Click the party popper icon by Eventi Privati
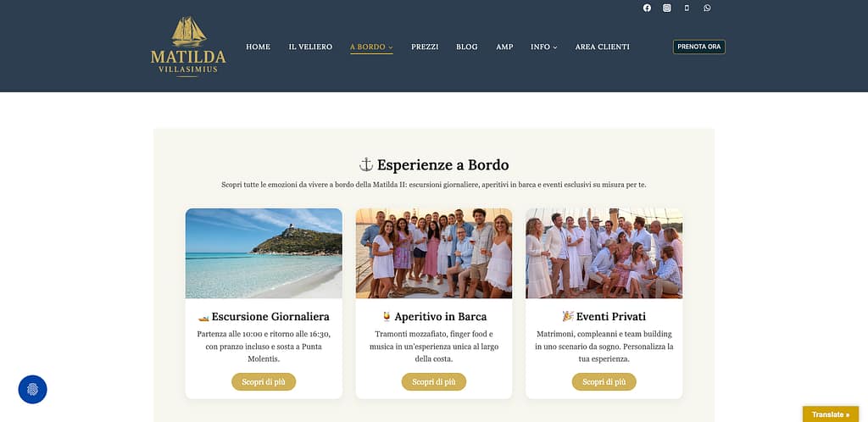Screen dimensions: 868x422 tap(568, 316)
